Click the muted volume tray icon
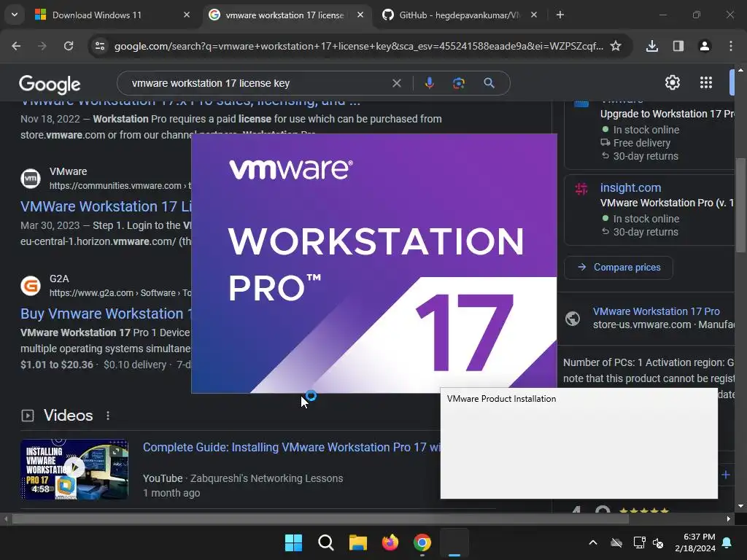This screenshot has height=560, width=747. (x=659, y=542)
